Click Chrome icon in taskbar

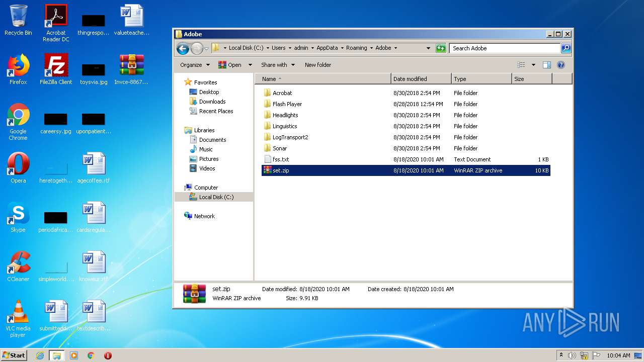coord(91,355)
